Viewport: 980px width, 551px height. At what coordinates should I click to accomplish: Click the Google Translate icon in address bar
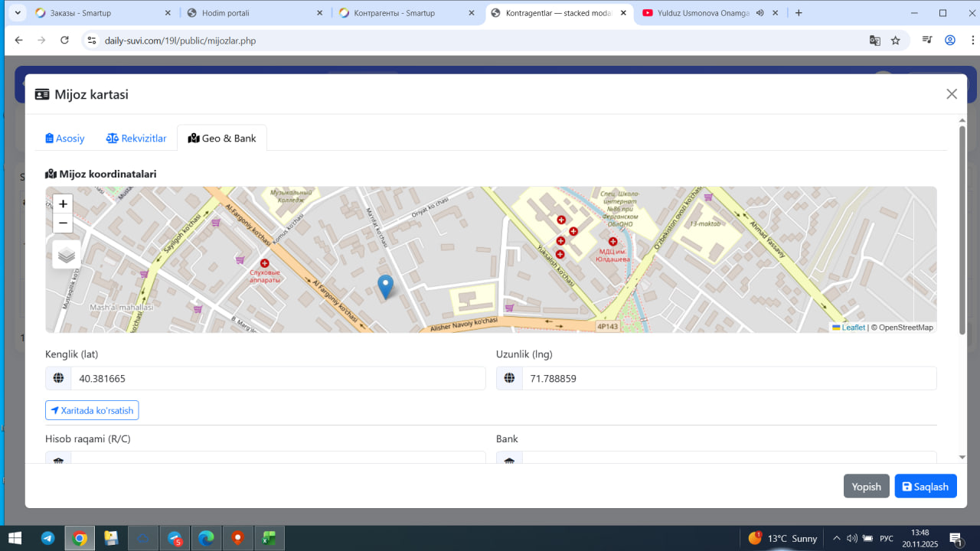point(874,41)
